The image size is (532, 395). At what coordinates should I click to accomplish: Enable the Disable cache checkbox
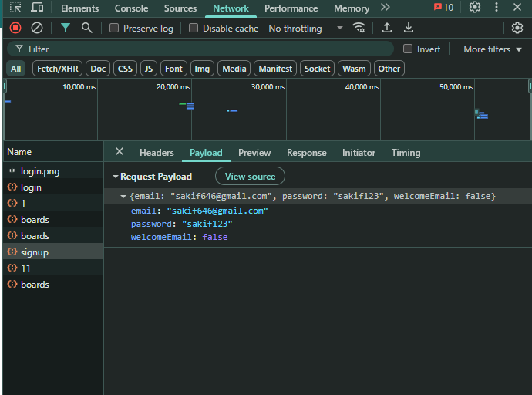[194, 28]
